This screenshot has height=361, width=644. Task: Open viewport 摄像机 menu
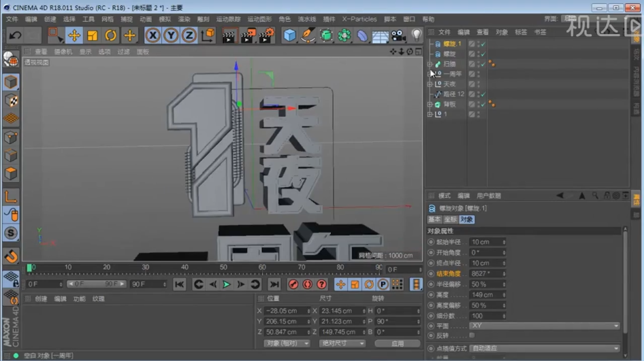click(x=63, y=52)
